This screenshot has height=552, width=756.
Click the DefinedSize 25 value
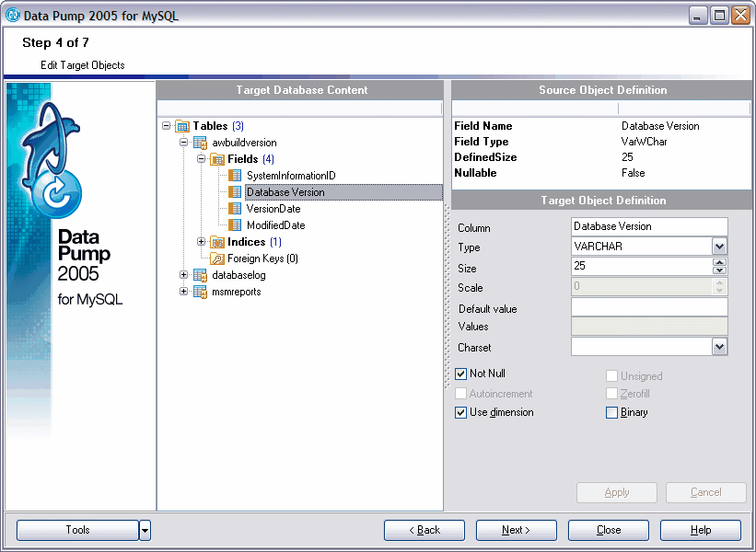pos(627,157)
